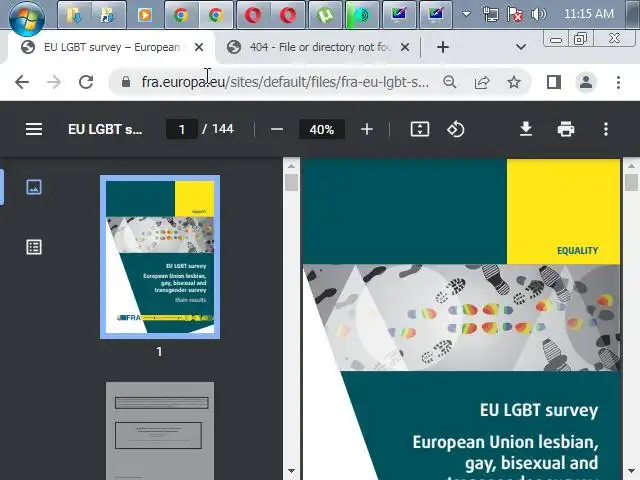Click the taskbar clock 11:15 AM
Screen dimensions: 640x480
point(589,14)
